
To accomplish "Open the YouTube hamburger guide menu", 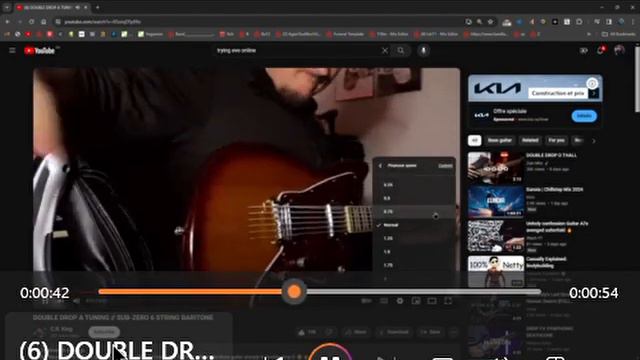I will click(12, 50).
